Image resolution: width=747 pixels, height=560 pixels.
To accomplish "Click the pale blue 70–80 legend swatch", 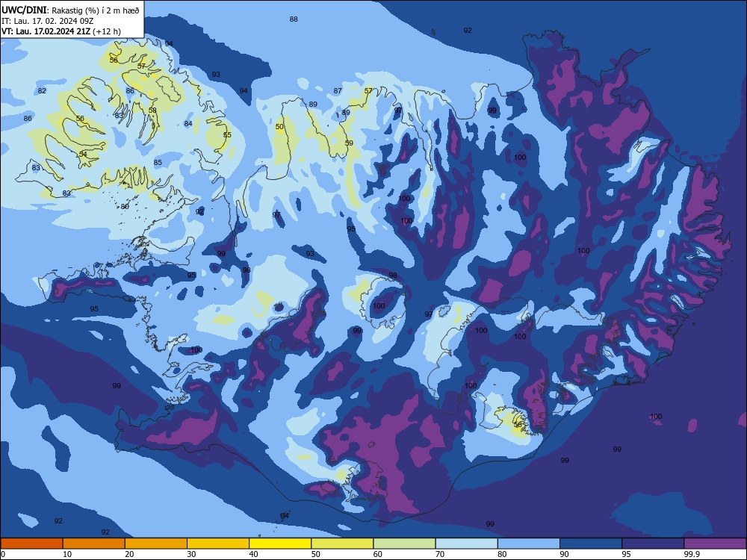I will (x=466, y=544).
